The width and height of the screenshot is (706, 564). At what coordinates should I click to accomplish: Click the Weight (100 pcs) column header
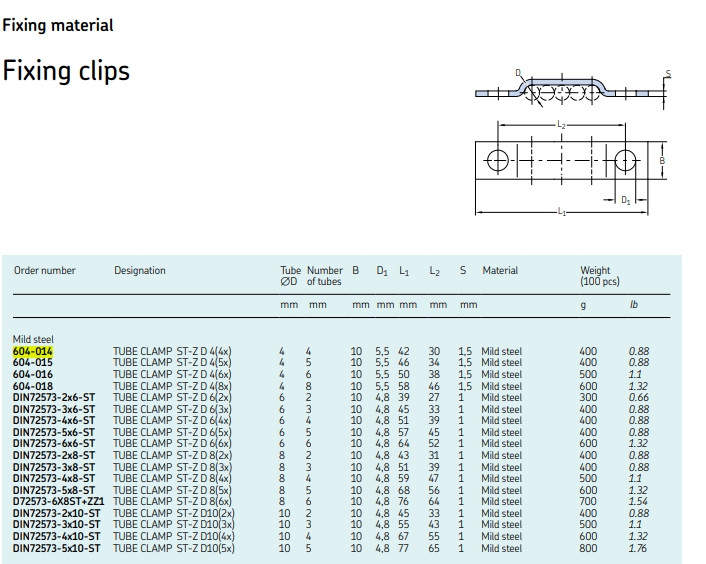(x=600, y=276)
